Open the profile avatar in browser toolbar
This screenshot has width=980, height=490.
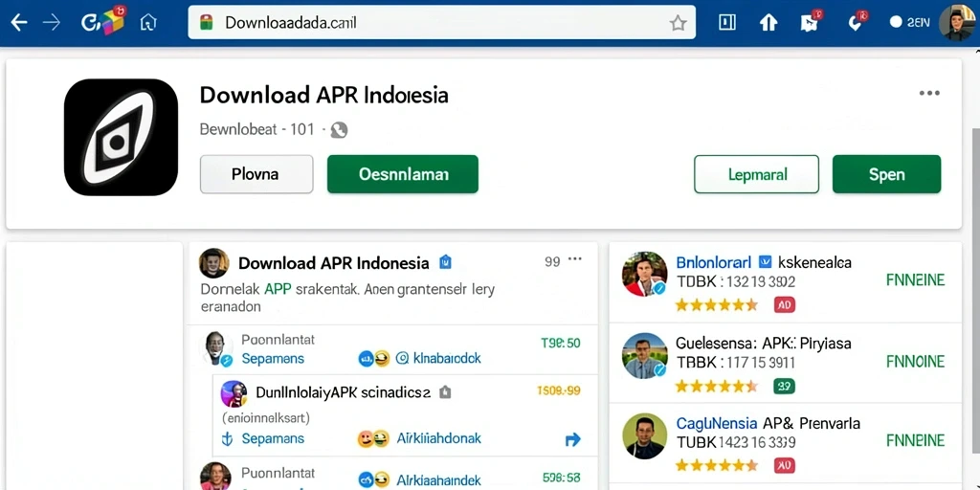click(x=956, y=23)
